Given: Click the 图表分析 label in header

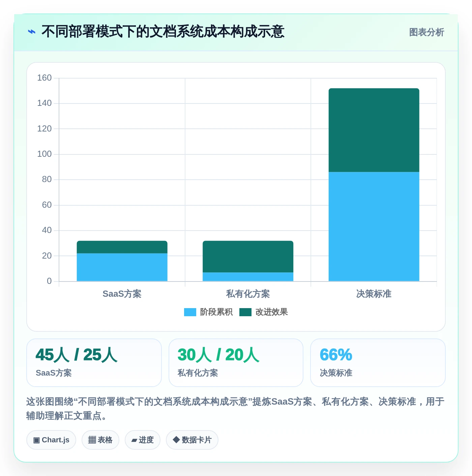Looking at the screenshot, I should (x=426, y=32).
